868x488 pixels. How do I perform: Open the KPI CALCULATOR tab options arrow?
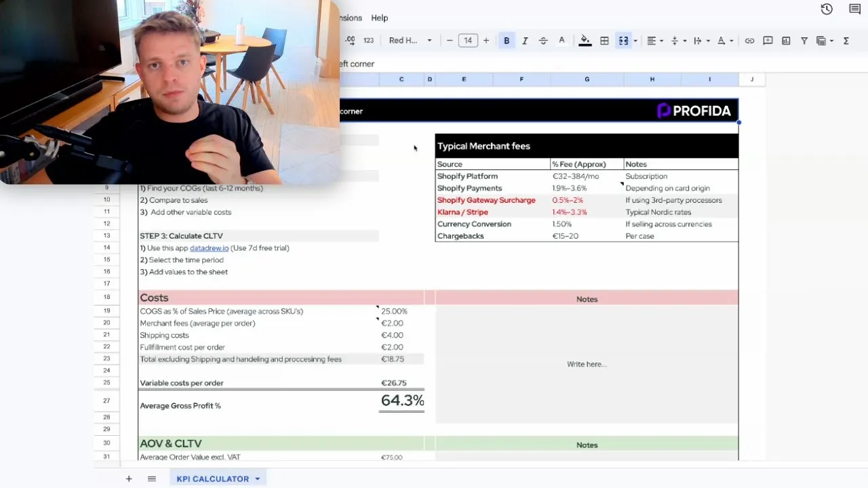tap(258, 479)
